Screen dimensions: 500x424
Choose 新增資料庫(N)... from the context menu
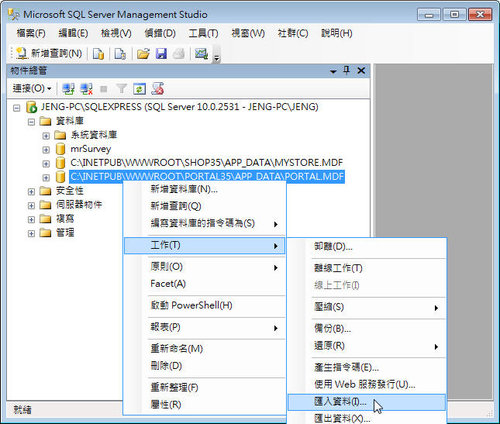click(205, 189)
